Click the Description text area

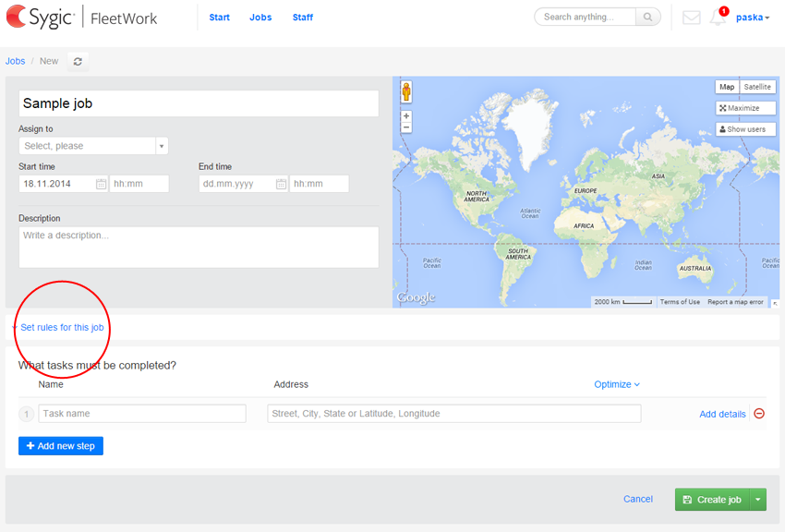pos(199,248)
